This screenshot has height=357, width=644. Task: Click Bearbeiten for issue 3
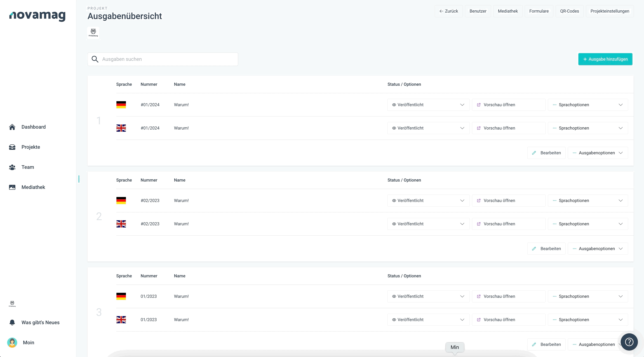[x=546, y=344]
